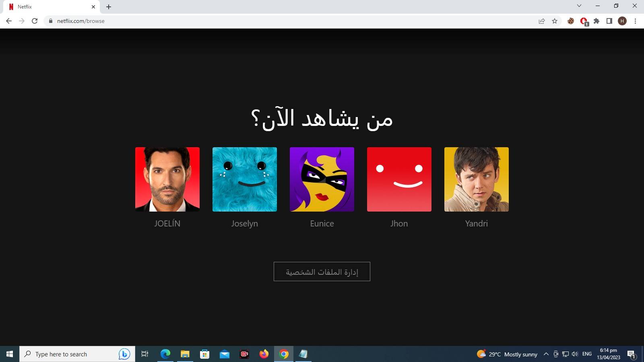Open Chrome's three-dot menu
This screenshot has width=644, height=362.
[635, 21]
